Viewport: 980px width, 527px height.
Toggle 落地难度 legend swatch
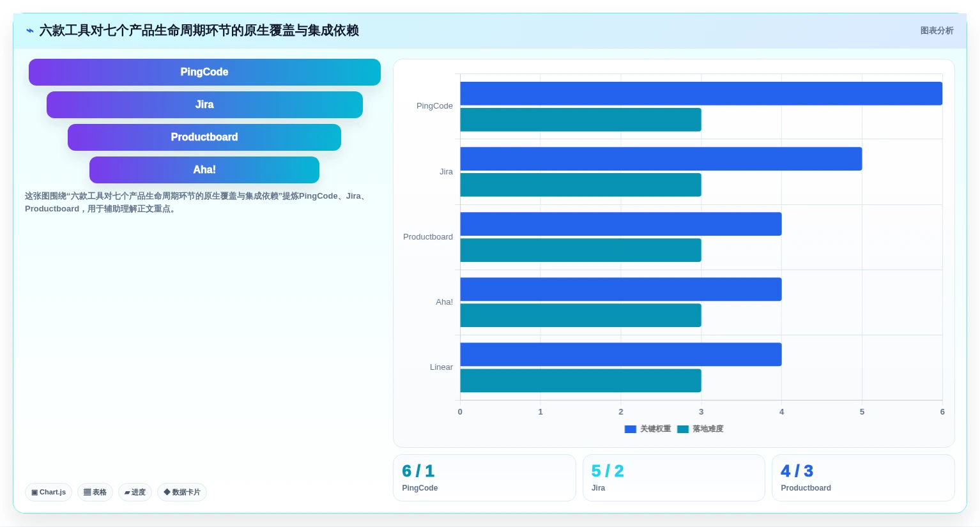[x=683, y=429]
